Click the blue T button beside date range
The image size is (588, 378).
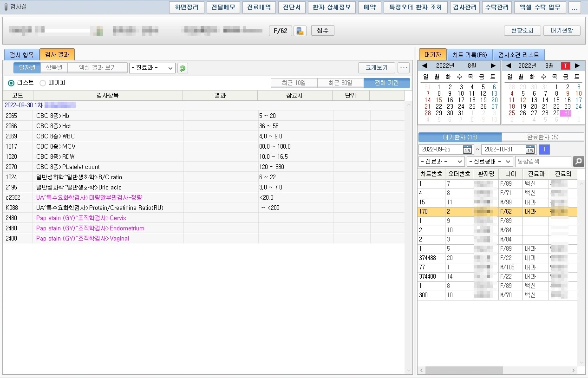544,150
